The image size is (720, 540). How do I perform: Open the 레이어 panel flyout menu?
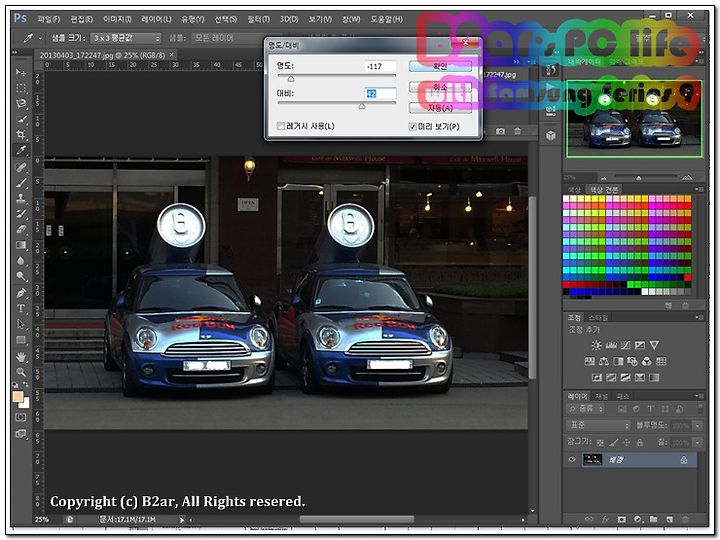tap(699, 396)
